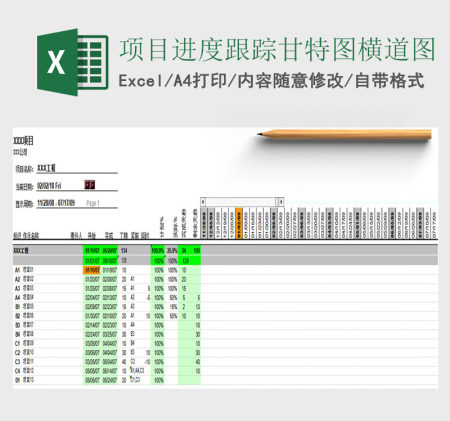Viewport: 450px width, 421px height.
Task: Select the current date value ending in Fri
Action: pos(49,186)
